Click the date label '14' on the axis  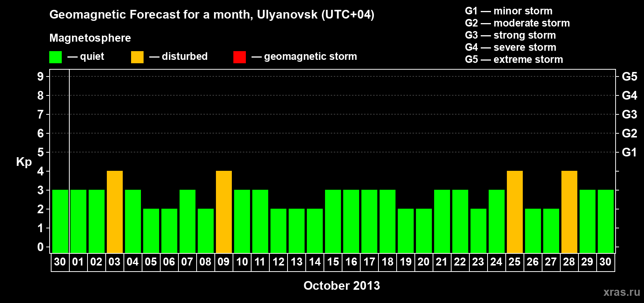click(x=314, y=262)
